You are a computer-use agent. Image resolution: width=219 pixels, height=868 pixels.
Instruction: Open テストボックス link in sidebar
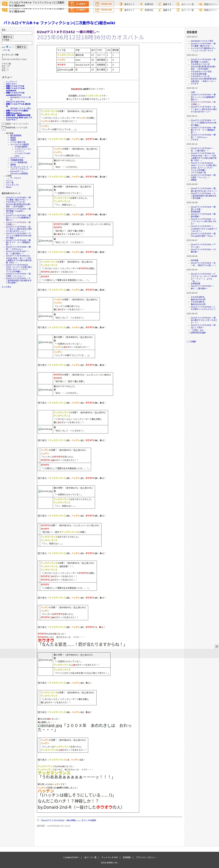[12, 185]
